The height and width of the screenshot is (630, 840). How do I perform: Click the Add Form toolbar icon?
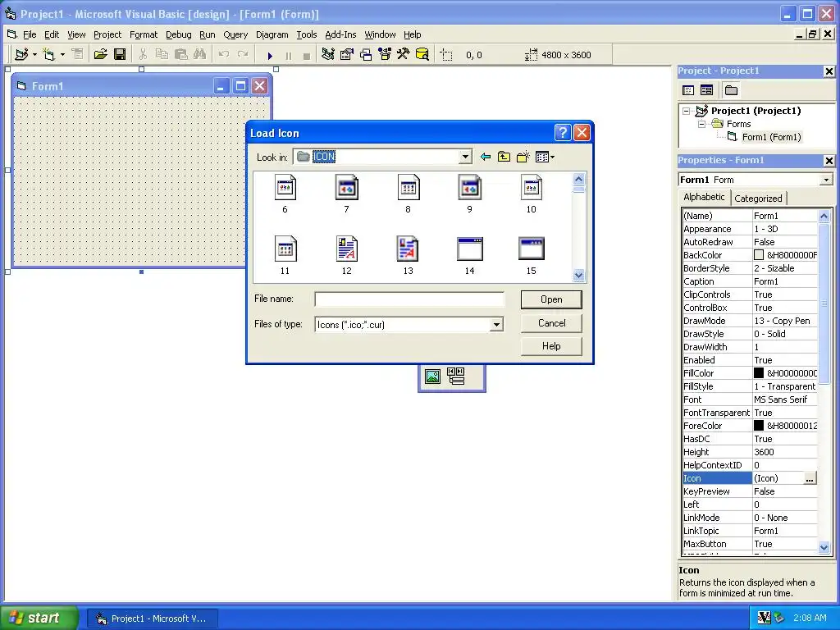[48, 54]
